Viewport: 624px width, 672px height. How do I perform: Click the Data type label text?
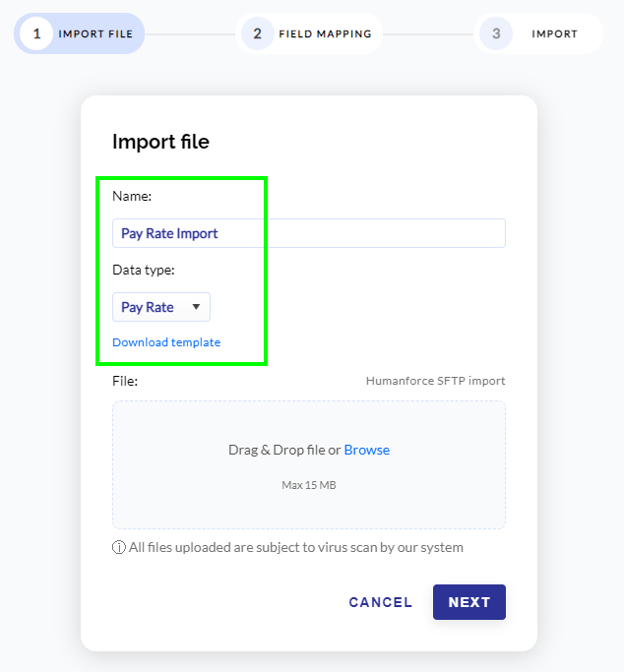pos(143,270)
